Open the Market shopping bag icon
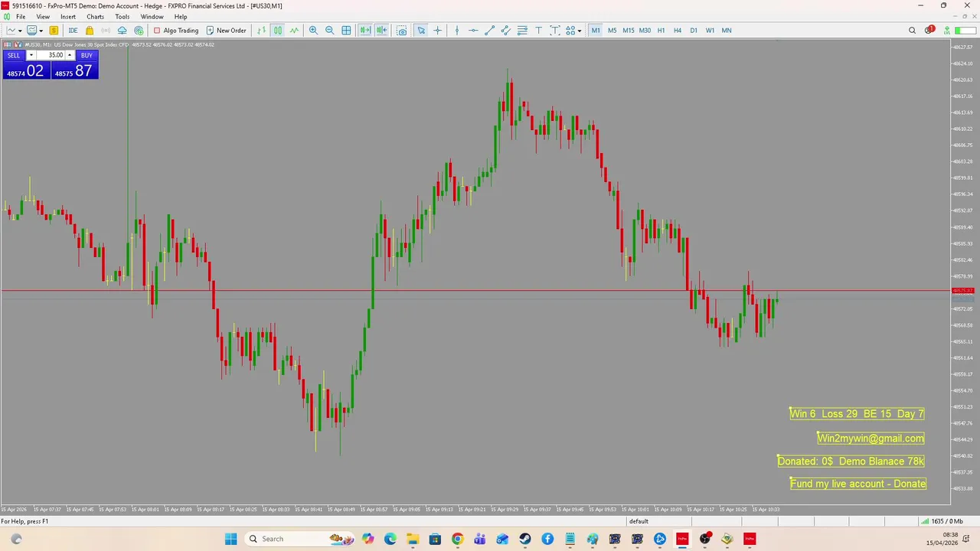This screenshot has width=980, height=551. (x=90, y=31)
